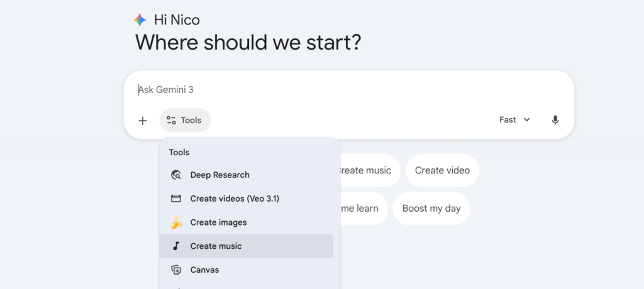Click the Gemini sparkle logo beside Hi Nico

click(x=140, y=20)
